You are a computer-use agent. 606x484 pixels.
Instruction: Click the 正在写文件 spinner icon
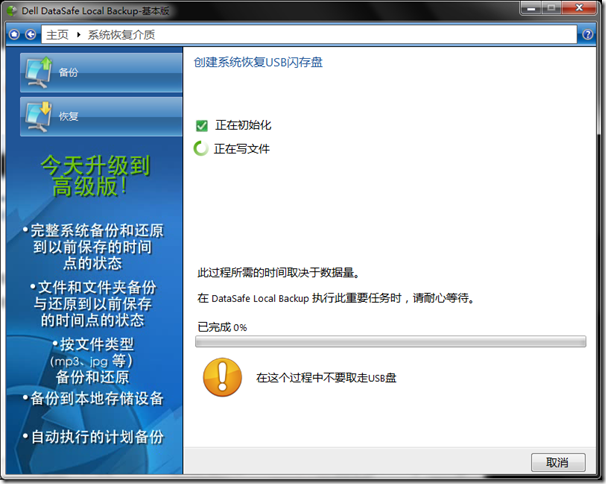click(201, 149)
